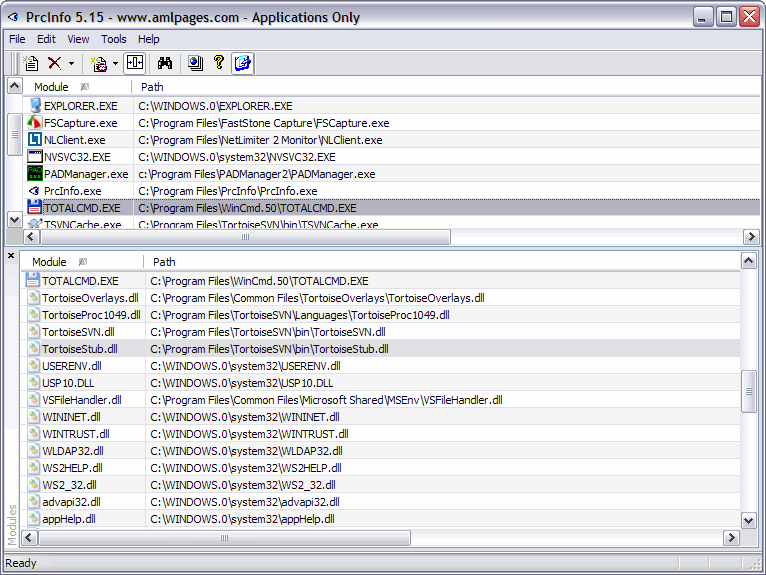This screenshot has height=575, width=766.
Task: Sort bottom modules list by Module header
Action: pos(83,262)
